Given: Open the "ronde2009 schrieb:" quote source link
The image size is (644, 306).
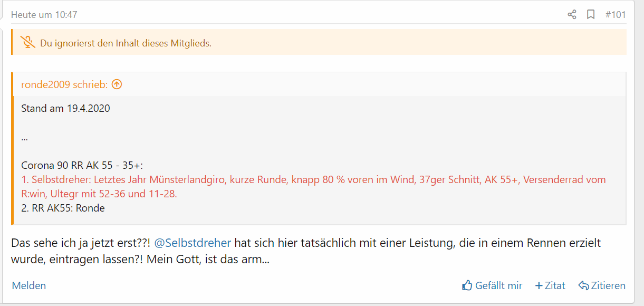Looking at the screenshot, I should point(64,84).
